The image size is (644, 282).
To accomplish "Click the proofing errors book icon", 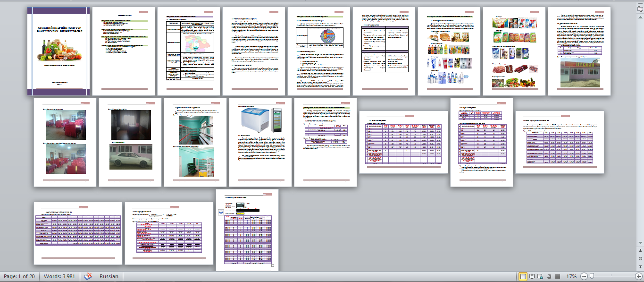I will coord(88,276).
